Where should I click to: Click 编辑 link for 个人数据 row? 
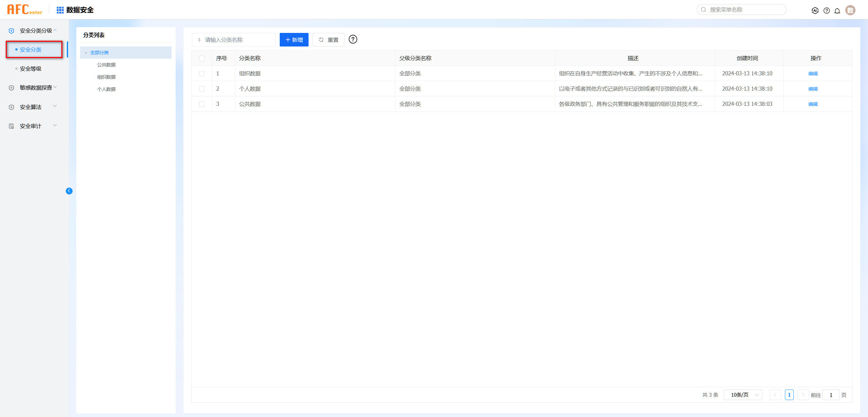(813, 89)
